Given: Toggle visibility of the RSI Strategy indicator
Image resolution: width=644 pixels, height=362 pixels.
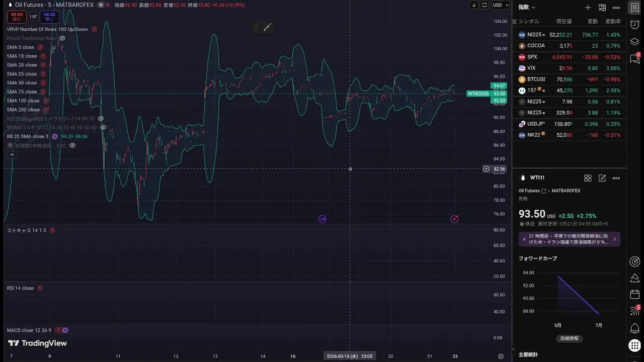Looking at the screenshot, I should pos(101,119).
